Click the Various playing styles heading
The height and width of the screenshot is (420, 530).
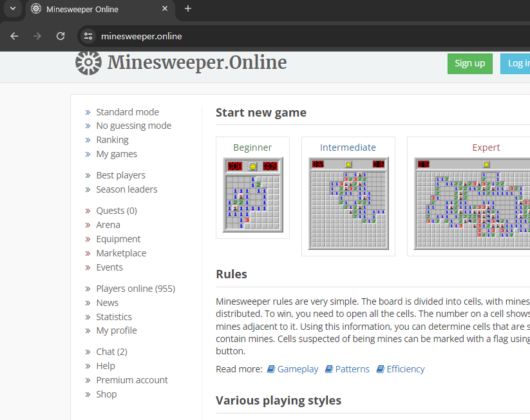278,401
